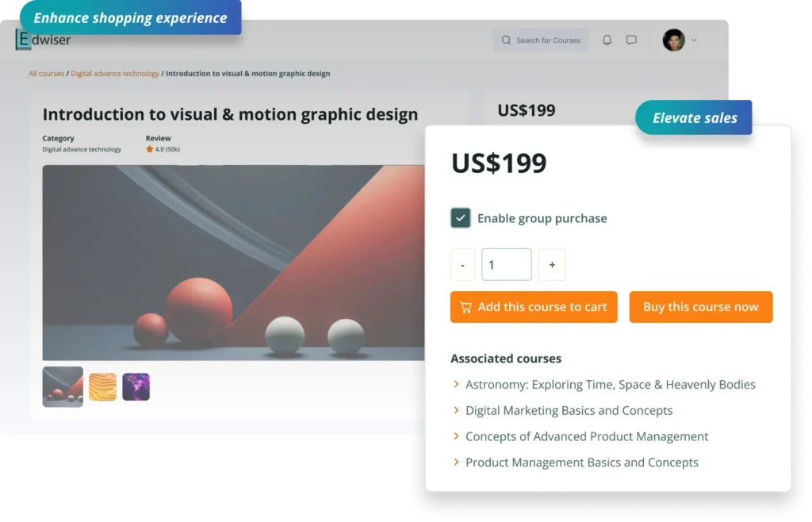Open the chat message bubble icon
812x522 pixels.
coord(630,40)
